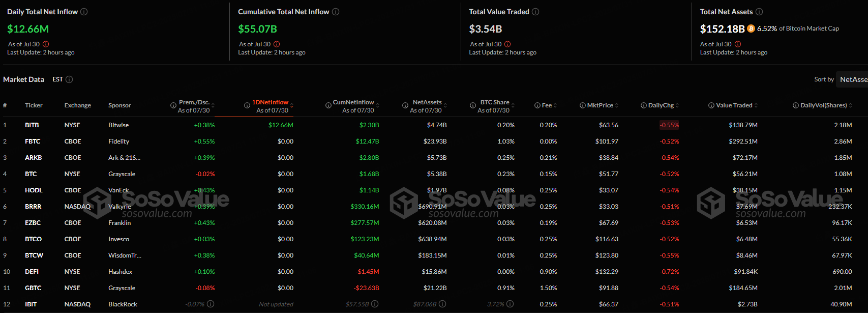Viewport: 868px width, 313px height.
Task: Click the $3.54B total value traded figure
Action: click(486, 29)
